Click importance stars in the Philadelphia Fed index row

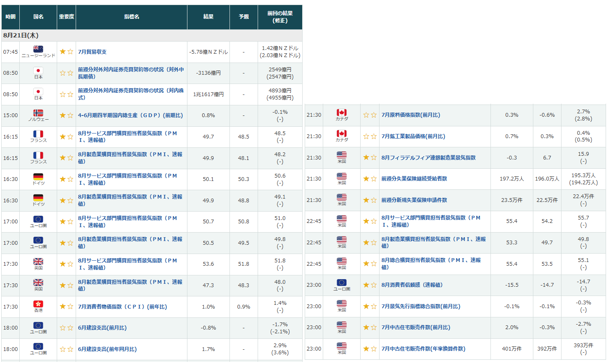tap(370, 157)
